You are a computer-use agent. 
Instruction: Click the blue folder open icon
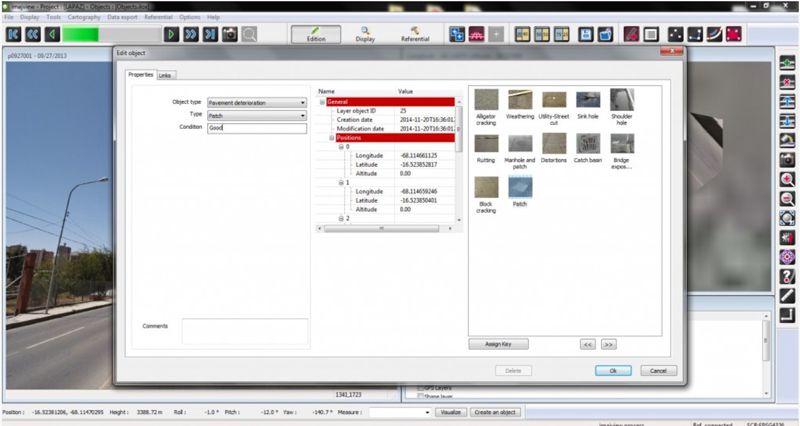pos(606,35)
